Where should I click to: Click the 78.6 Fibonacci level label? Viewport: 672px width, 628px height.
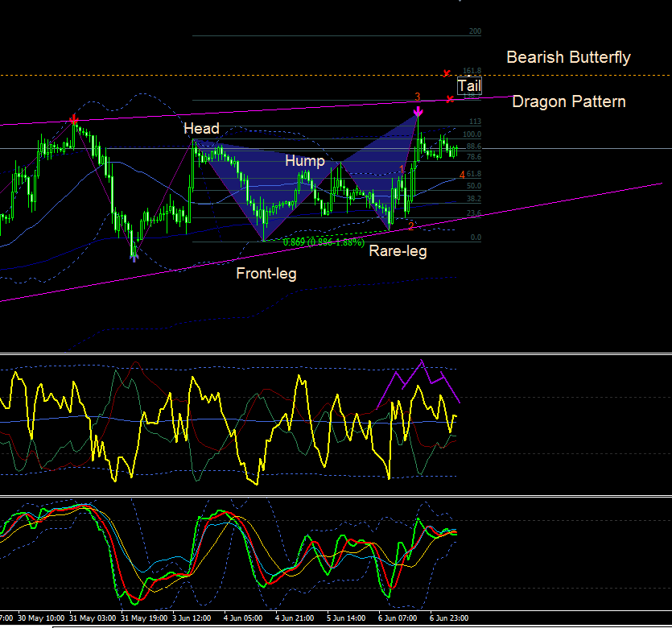tap(473, 157)
